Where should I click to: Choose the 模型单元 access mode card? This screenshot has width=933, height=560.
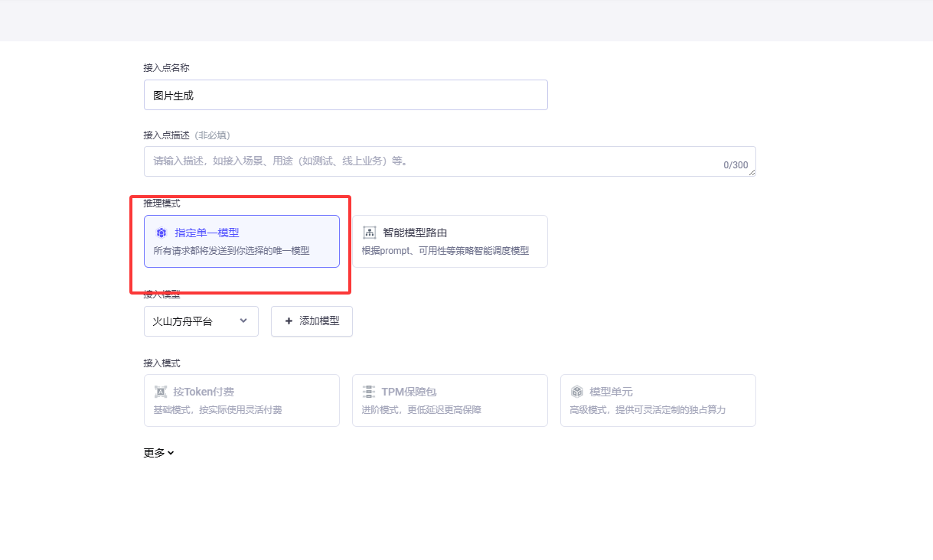tap(657, 400)
